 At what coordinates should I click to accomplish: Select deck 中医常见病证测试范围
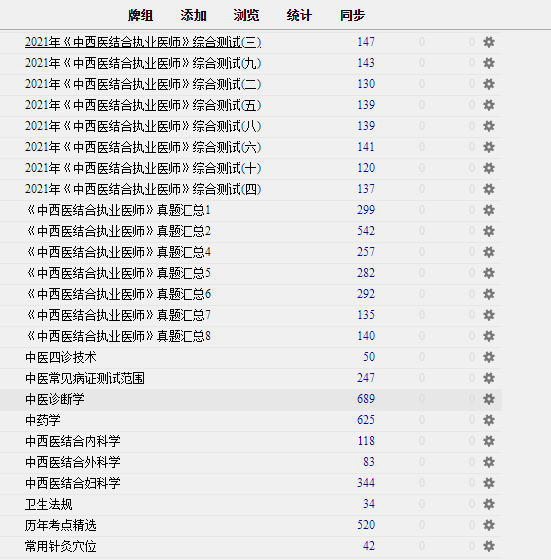[85, 378]
